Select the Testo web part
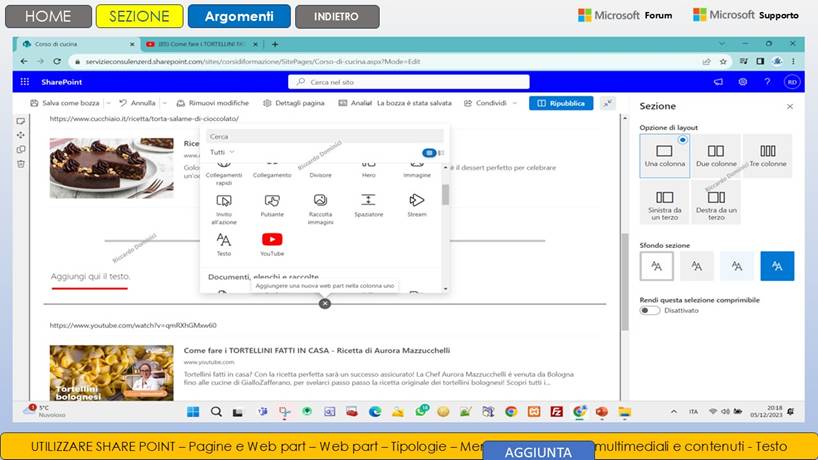This screenshot has height=460, width=818. pyautogui.click(x=224, y=244)
